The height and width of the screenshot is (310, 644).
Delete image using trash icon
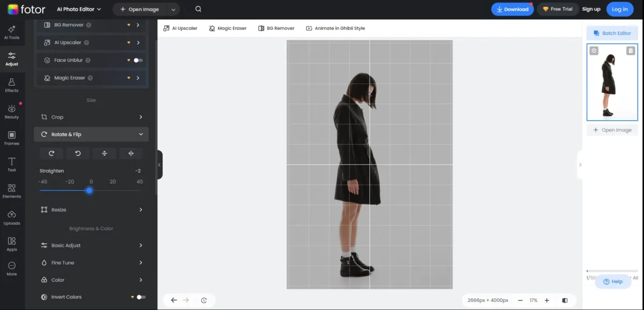click(x=631, y=50)
